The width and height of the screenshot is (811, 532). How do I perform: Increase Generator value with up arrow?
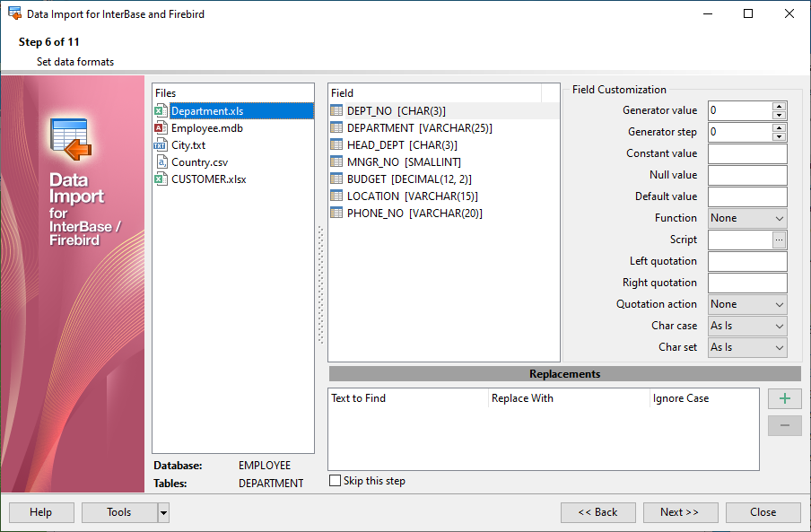tap(779, 107)
